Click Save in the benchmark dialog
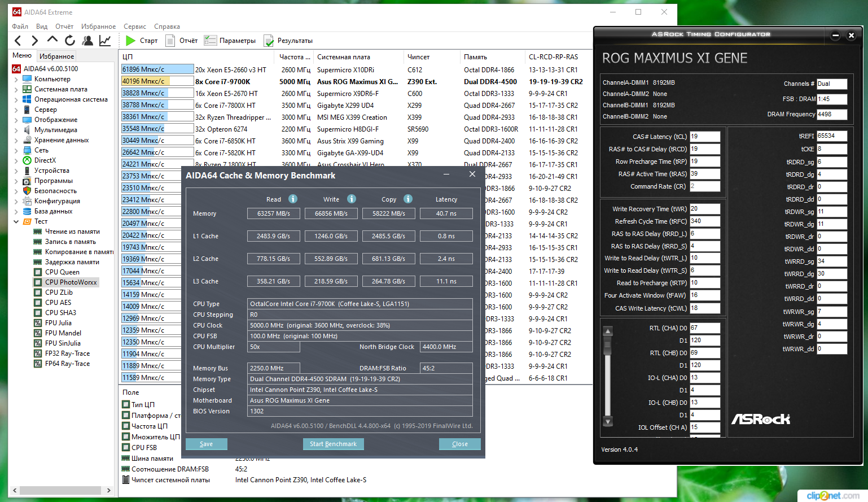Image resolution: width=868 pixels, height=502 pixels. [x=207, y=444]
